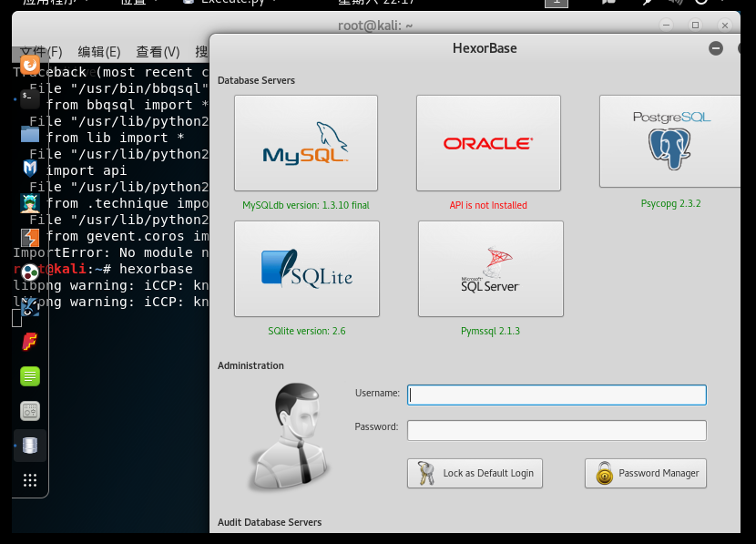Viewport: 756px width, 544px height.
Task: Focus the Password input field
Action: tap(557, 431)
